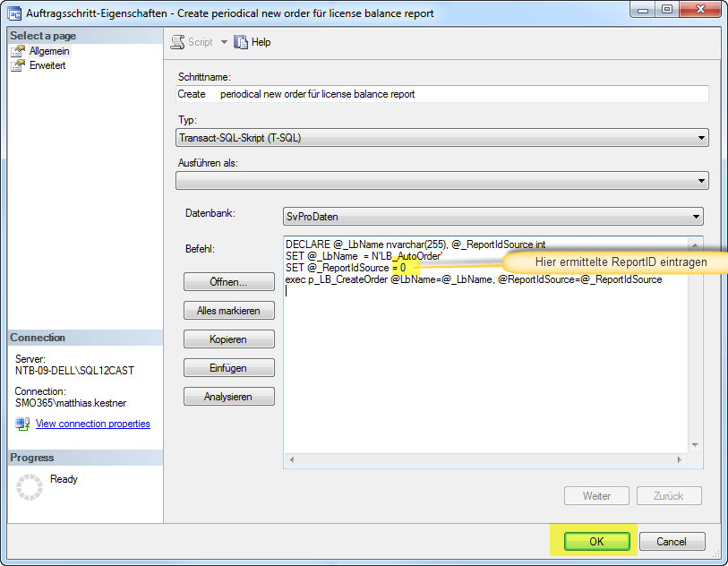Click the Einfügen button
Image resolution: width=728 pixels, height=566 pixels.
[228, 368]
